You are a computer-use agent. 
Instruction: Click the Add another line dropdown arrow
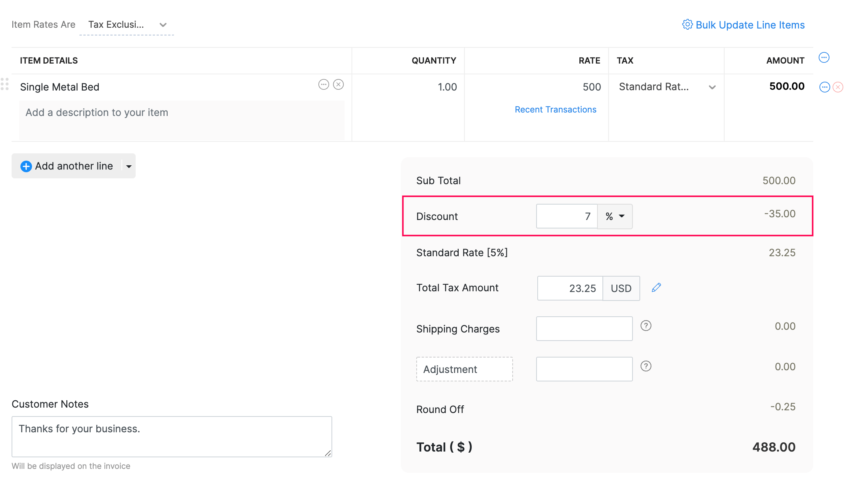[129, 166]
